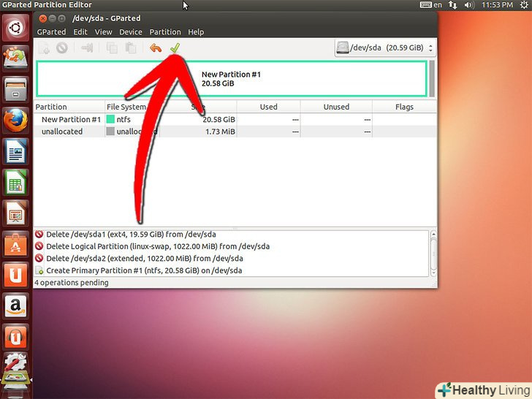
Task: Select the New Partition #1 table row
Action: [235, 119]
